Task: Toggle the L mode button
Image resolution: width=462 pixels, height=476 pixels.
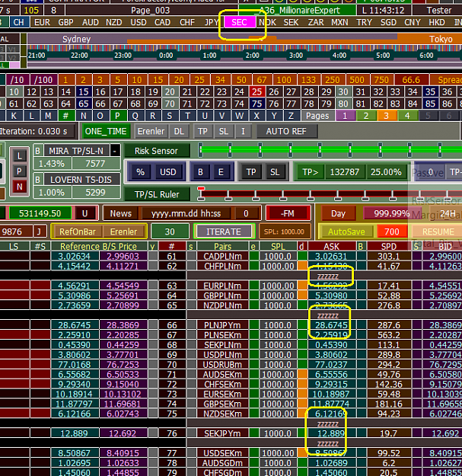Action: point(20,155)
